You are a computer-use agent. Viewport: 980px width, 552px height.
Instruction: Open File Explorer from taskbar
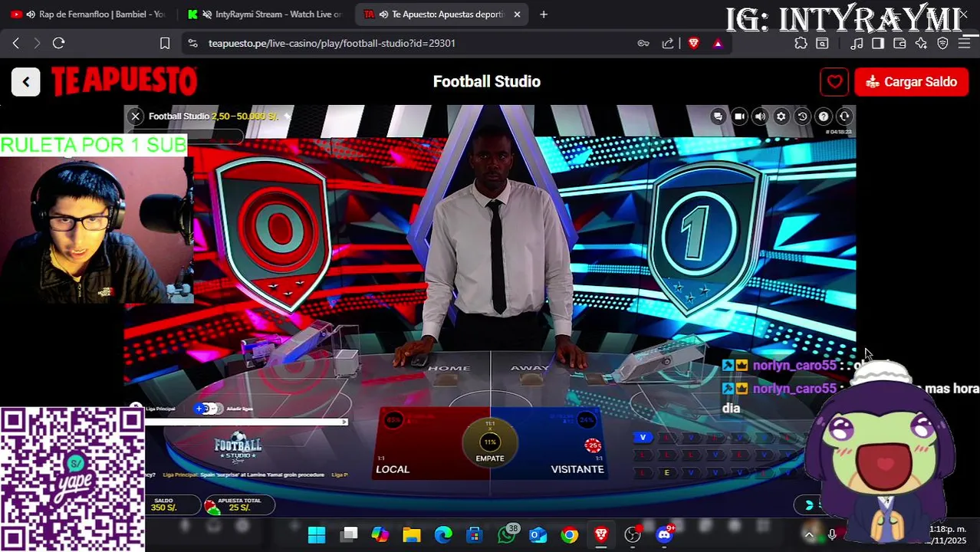point(412,534)
